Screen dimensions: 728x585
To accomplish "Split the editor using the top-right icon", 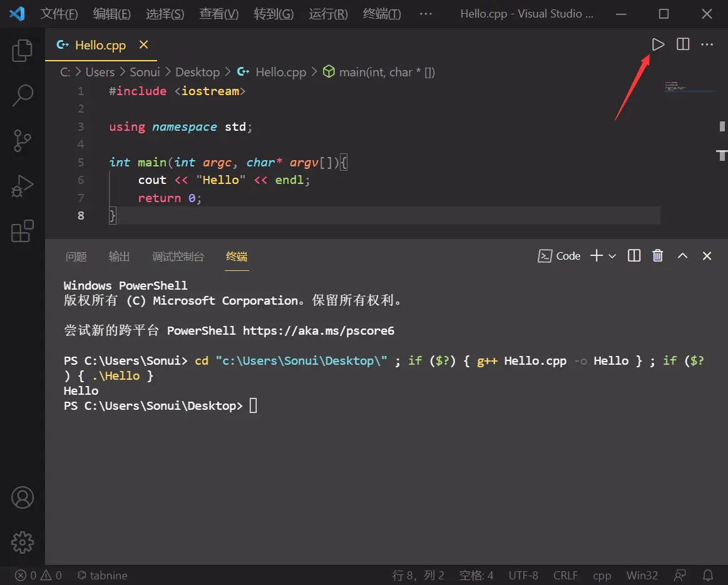I will 682,44.
